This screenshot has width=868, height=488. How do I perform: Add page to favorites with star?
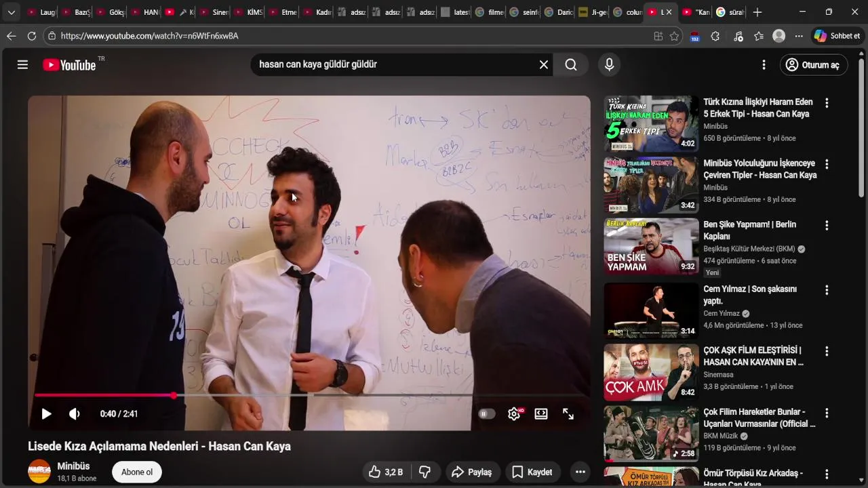click(x=674, y=36)
